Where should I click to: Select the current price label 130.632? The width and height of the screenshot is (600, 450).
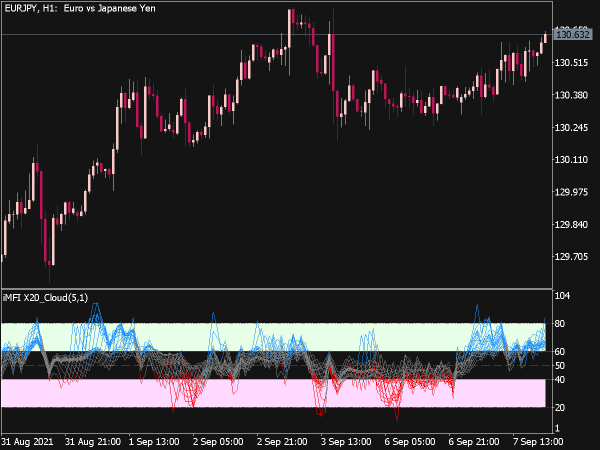(572, 35)
